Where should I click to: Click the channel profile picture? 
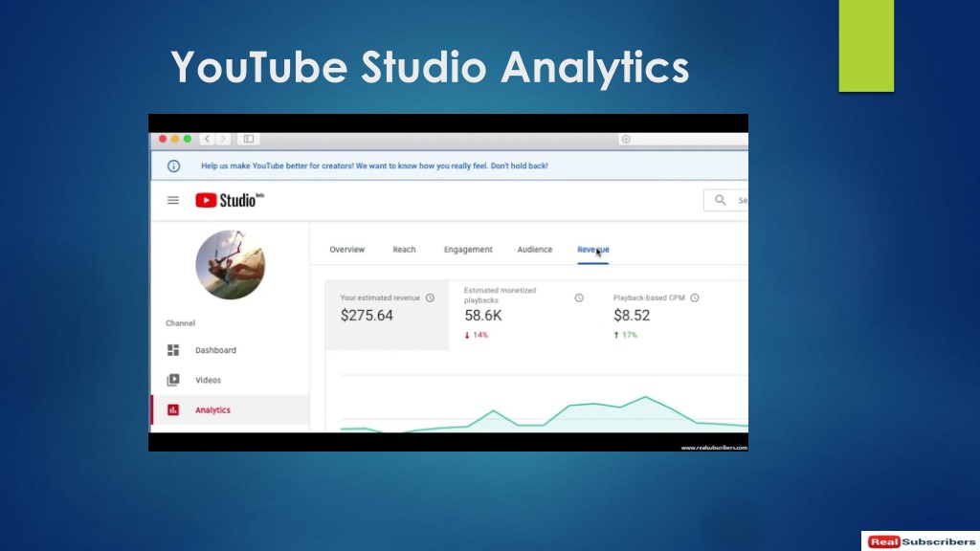230,265
